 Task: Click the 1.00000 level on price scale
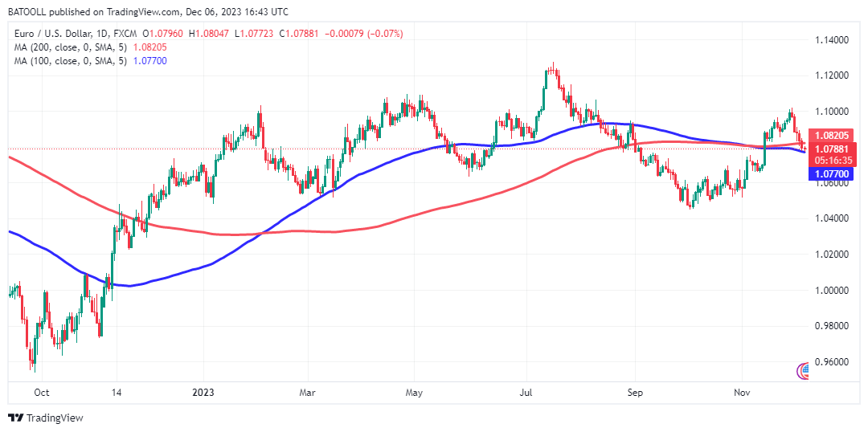pos(832,290)
